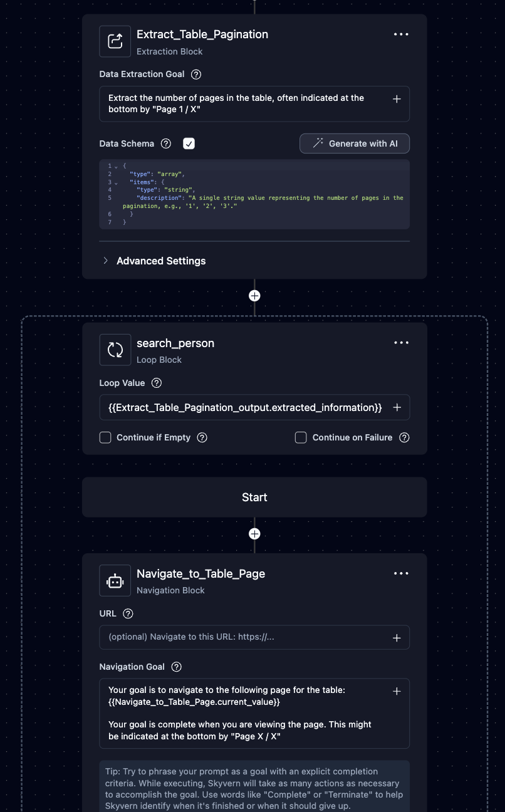Click the Generate with AI button
Viewport: 505px width, 812px height.
coord(355,143)
